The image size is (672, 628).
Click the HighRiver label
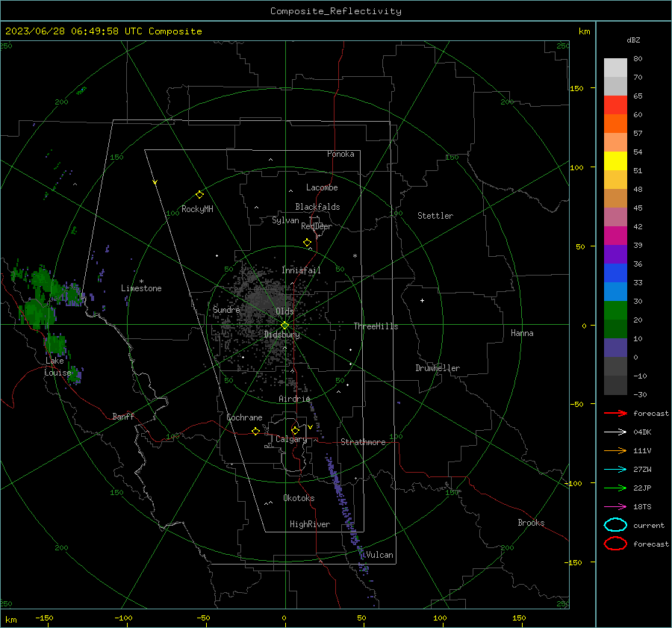(x=310, y=524)
